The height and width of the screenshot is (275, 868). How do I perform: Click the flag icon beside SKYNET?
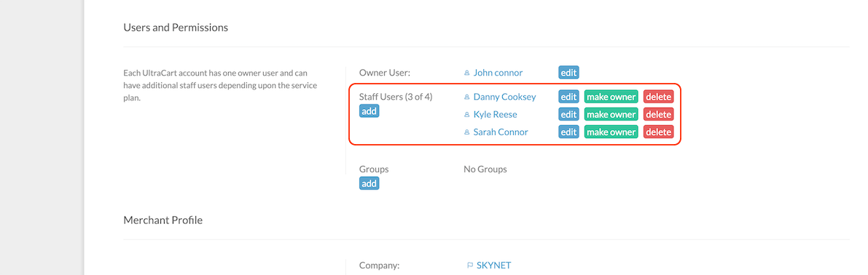click(470, 266)
